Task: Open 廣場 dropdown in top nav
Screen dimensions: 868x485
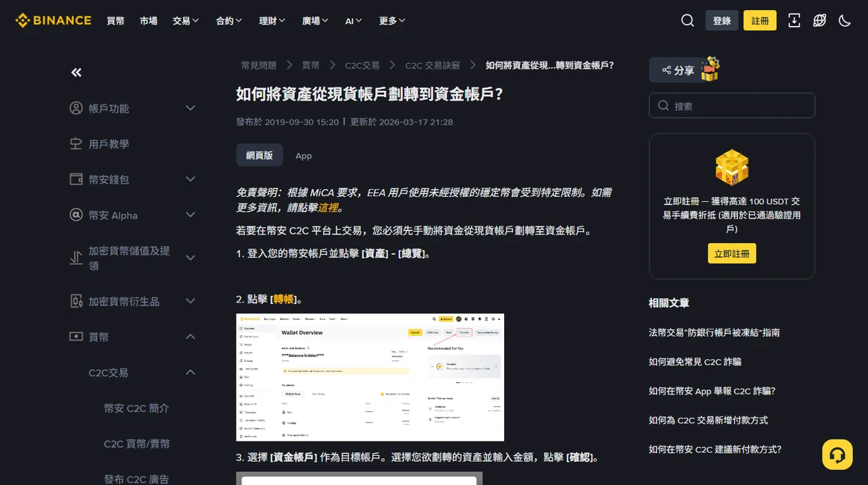Action: point(315,21)
